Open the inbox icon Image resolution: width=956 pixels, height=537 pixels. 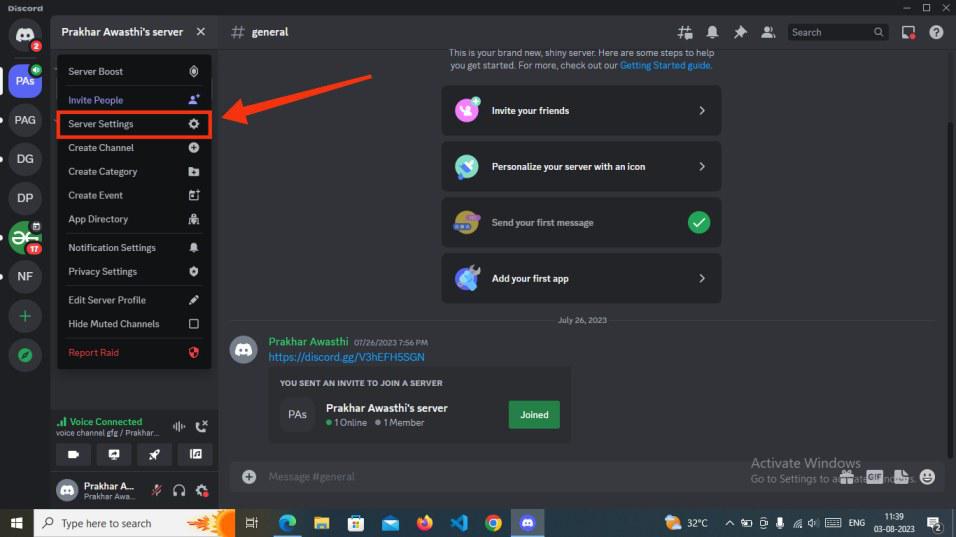pyautogui.click(x=908, y=32)
